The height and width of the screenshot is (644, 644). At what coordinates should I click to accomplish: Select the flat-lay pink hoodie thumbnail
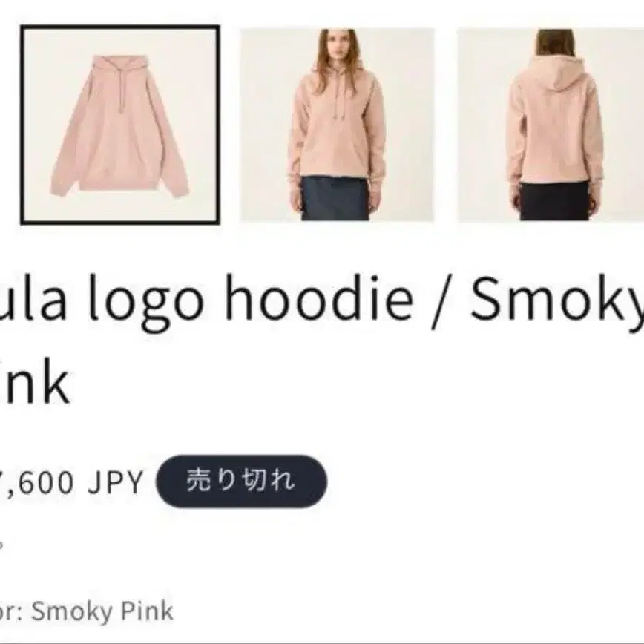[120, 125]
